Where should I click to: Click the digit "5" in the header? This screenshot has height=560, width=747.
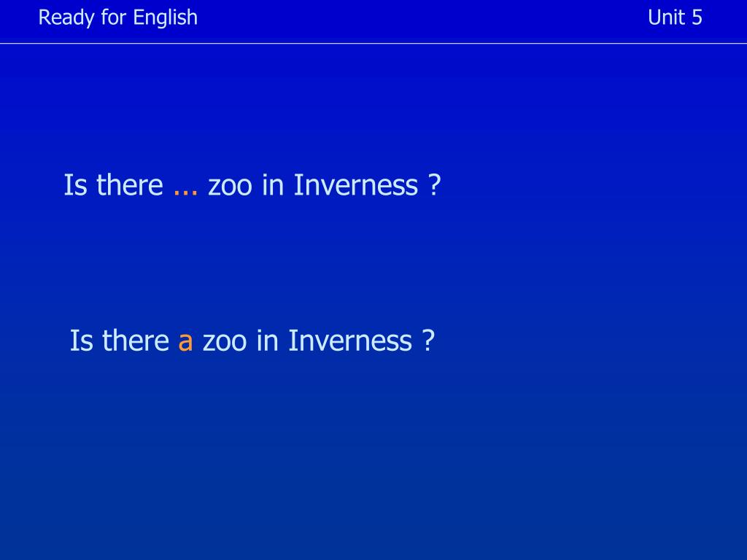pos(697,17)
